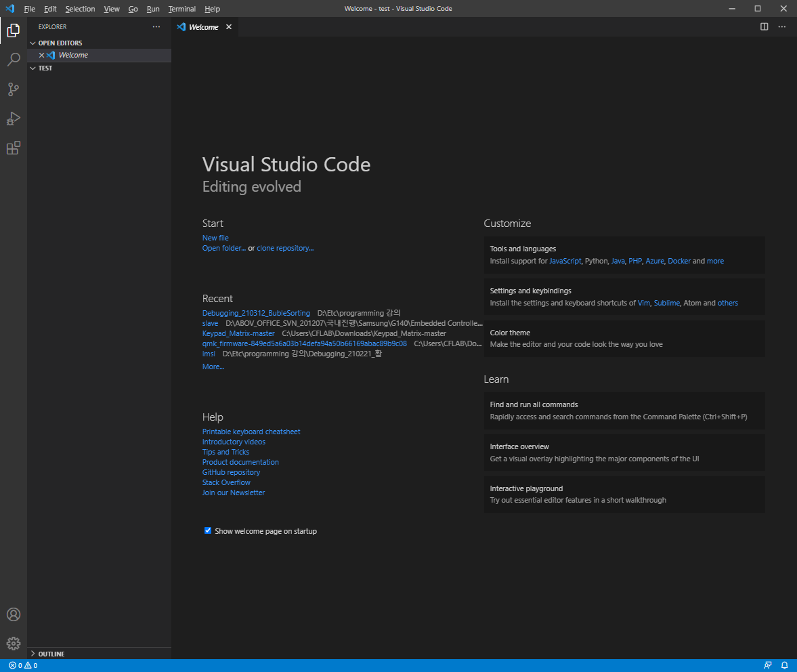The height and width of the screenshot is (672, 797).
Task: Open the Edit menu
Action: pos(50,9)
